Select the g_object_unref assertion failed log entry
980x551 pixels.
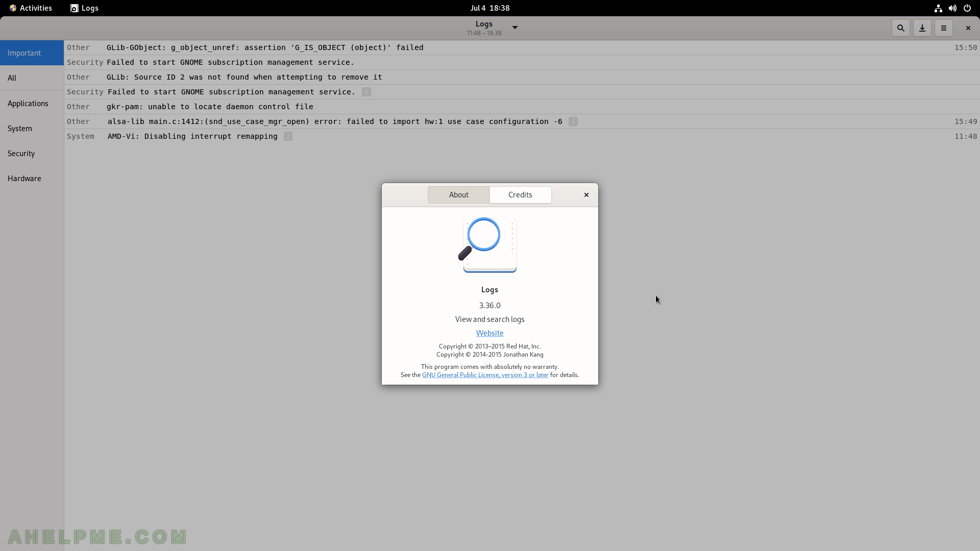tap(522, 47)
